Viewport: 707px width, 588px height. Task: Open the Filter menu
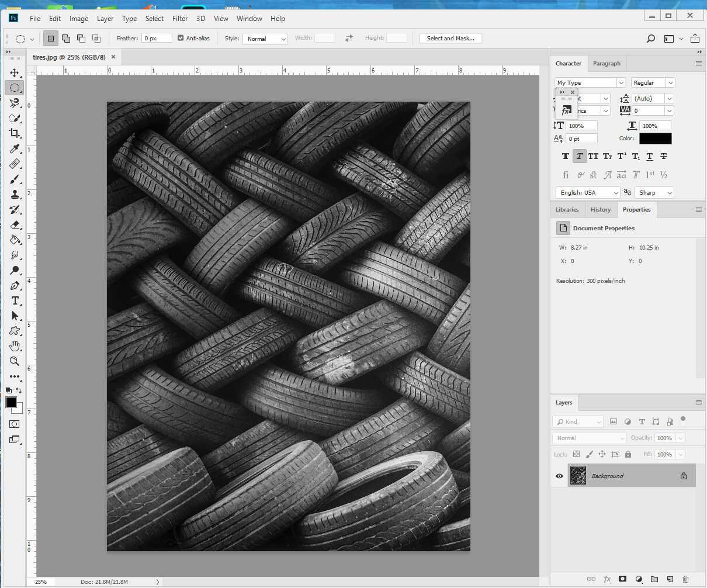(179, 18)
